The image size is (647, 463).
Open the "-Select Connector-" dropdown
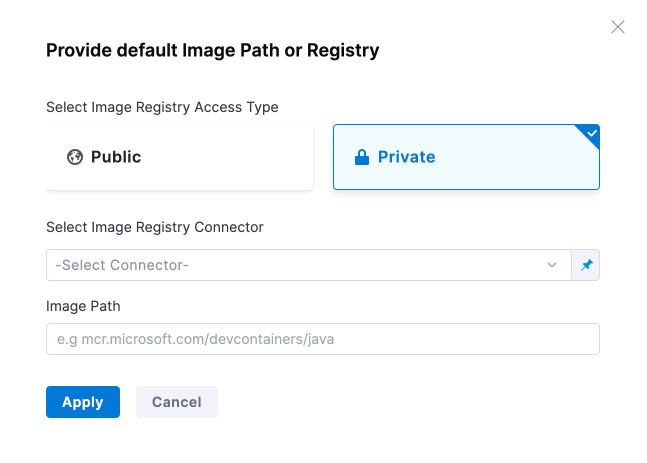pos(300,265)
